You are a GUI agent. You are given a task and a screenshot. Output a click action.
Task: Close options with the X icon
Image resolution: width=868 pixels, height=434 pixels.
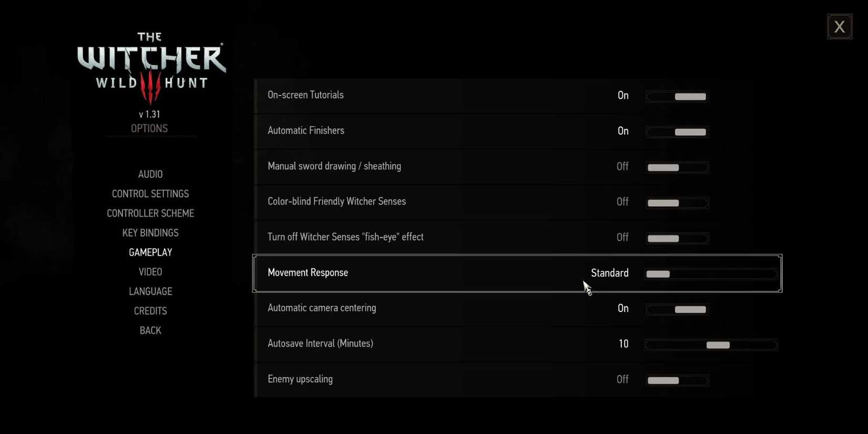(x=839, y=26)
